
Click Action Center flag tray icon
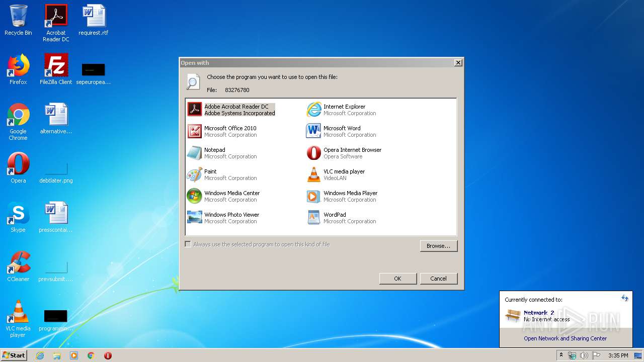pyautogui.click(x=596, y=355)
